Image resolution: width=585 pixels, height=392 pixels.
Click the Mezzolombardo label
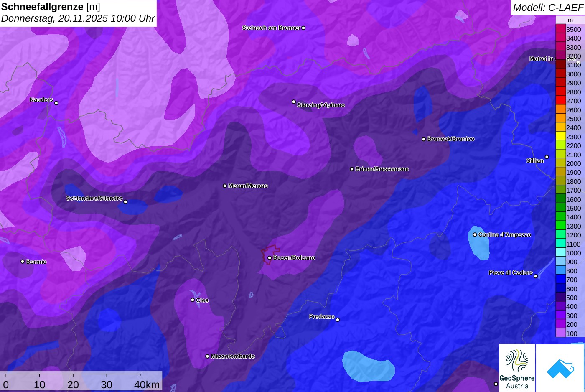[x=233, y=356]
